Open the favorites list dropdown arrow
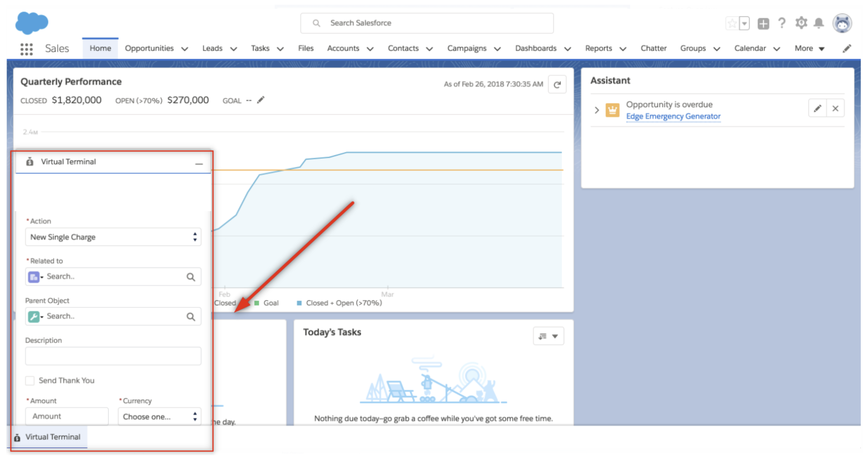The height and width of the screenshot is (459, 868). click(x=744, y=24)
